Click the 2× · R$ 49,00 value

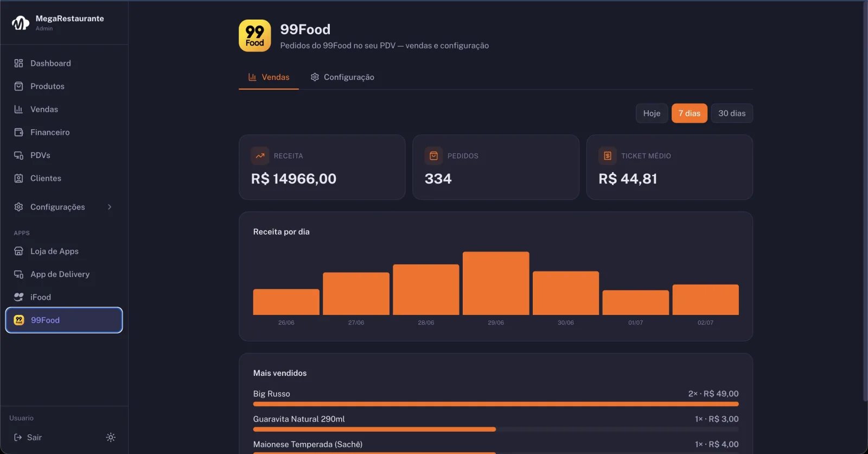(x=713, y=394)
